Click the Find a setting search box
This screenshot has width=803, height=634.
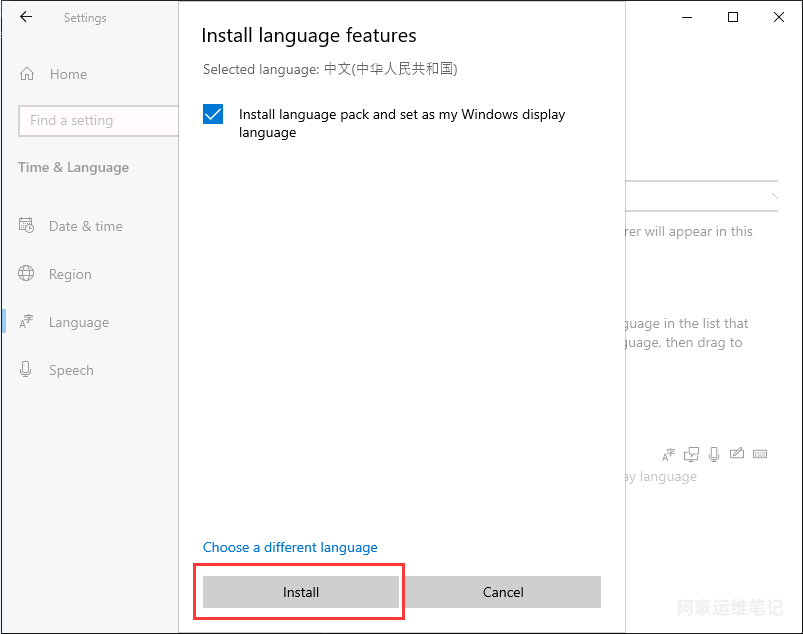[98, 120]
